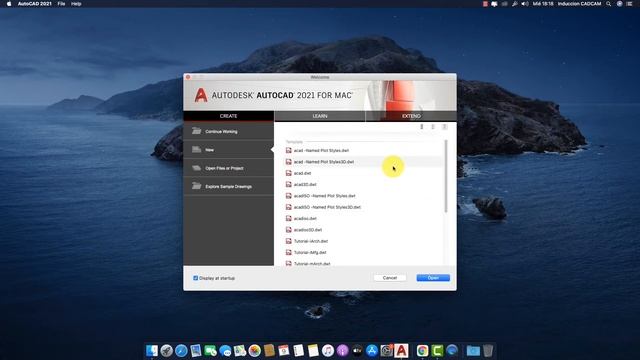Viewport: 640px width, 360px height.
Task: Open Camtasia from the dock
Action: pos(437,350)
